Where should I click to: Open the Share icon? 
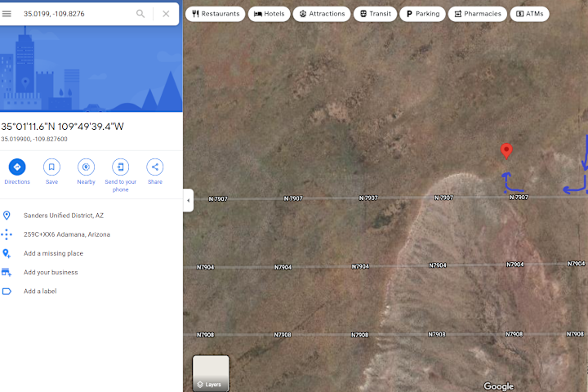(155, 167)
